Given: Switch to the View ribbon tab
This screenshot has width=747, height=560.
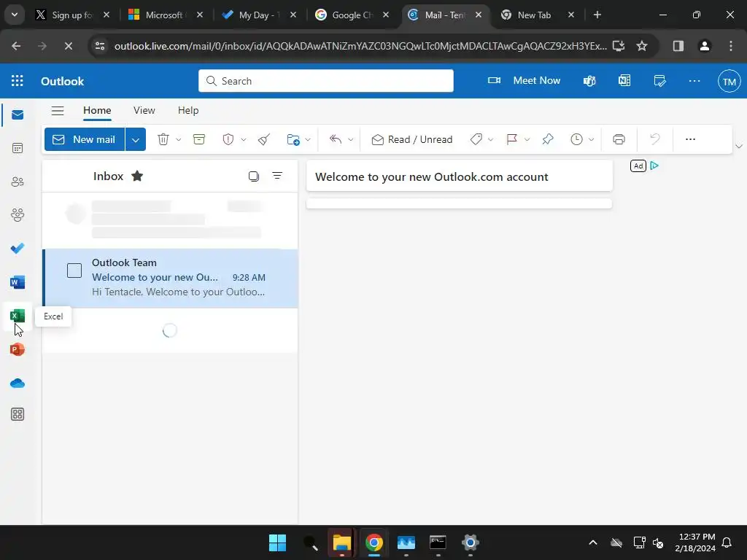Looking at the screenshot, I should tap(144, 111).
